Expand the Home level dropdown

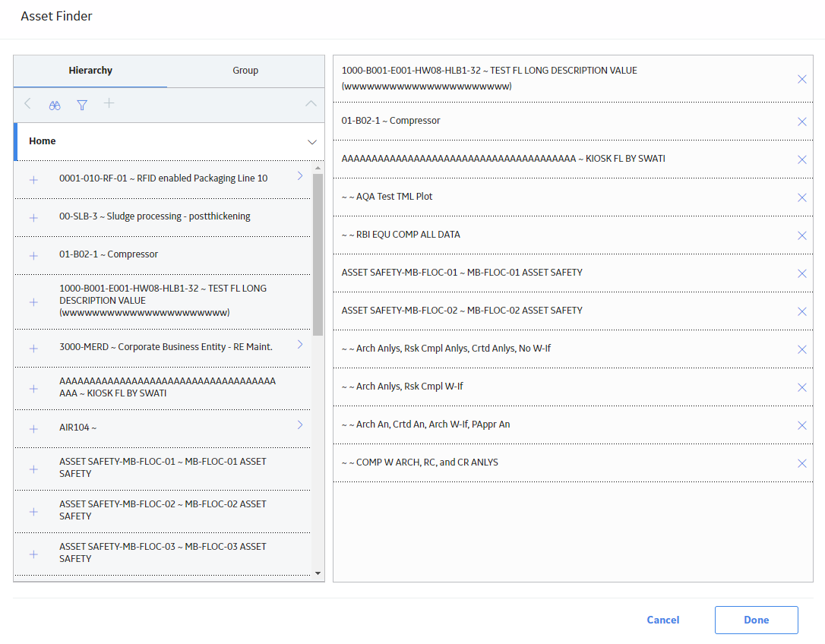(312, 142)
